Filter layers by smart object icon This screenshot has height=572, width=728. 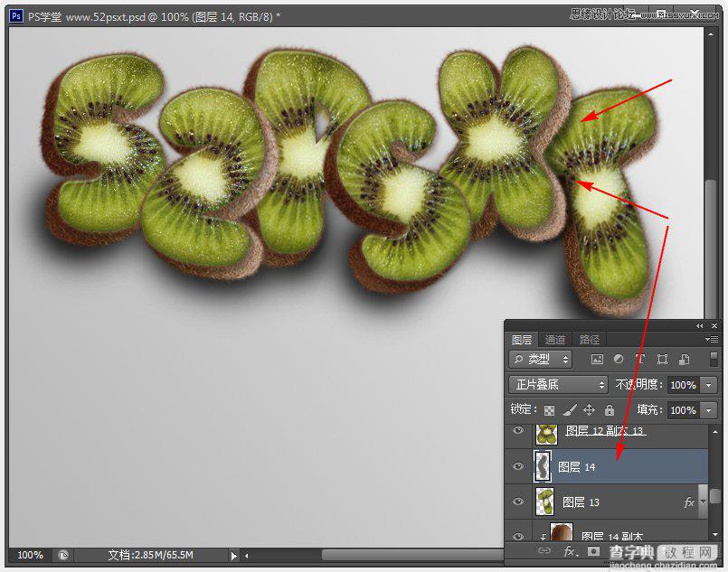coord(684,359)
